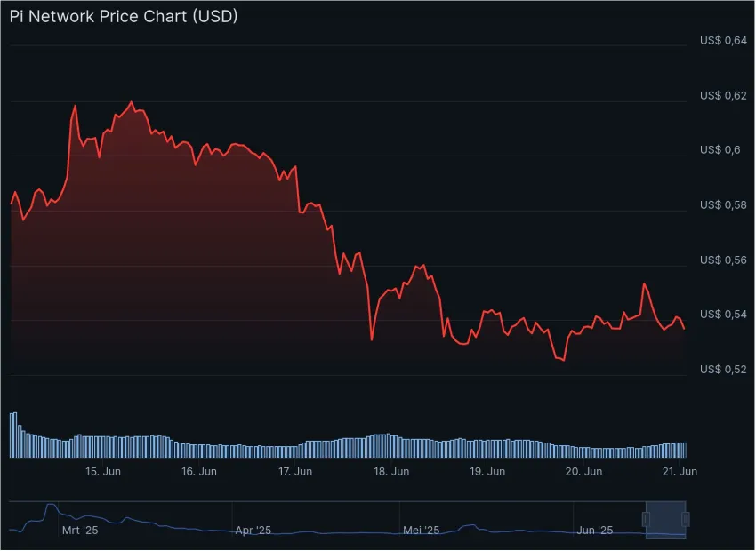Click the Pi Network Price Chart title
Image resolution: width=756 pixels, height=551 pixels.
coord(123,16)
